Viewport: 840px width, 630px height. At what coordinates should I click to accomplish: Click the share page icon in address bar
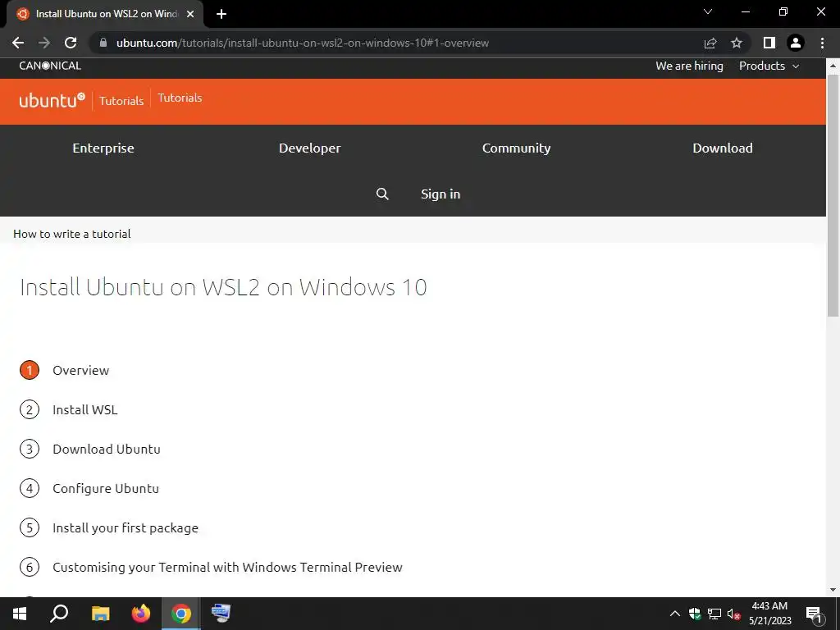pyautogui.click(x=710, y=43)
